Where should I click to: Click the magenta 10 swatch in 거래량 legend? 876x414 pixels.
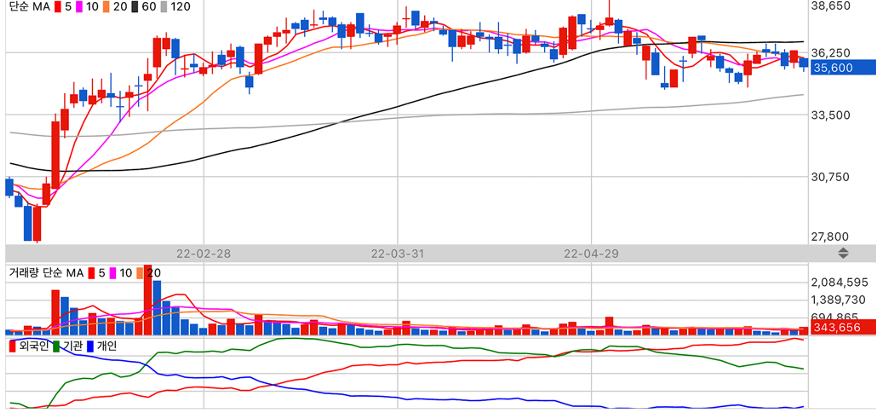[113, 273]
